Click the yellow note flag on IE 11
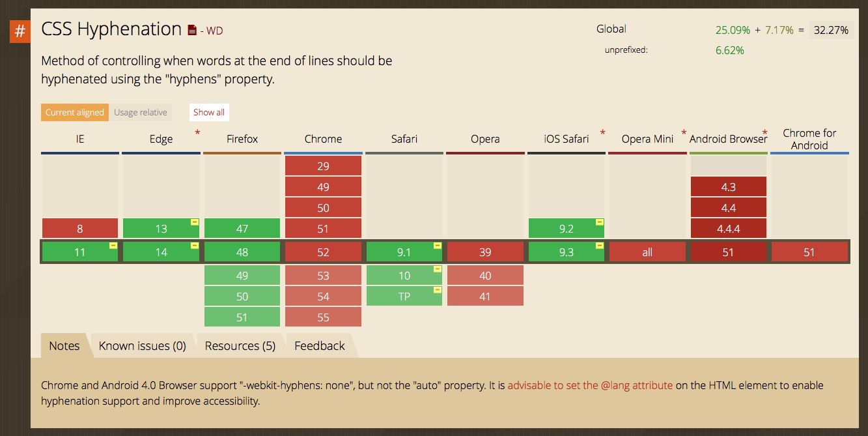 click(113, 246)
